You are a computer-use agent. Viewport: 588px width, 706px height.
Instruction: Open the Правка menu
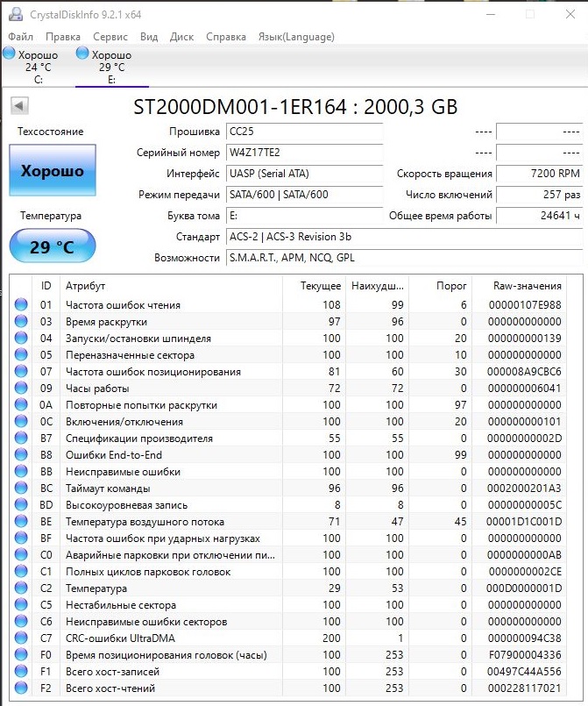pos(63,37)
